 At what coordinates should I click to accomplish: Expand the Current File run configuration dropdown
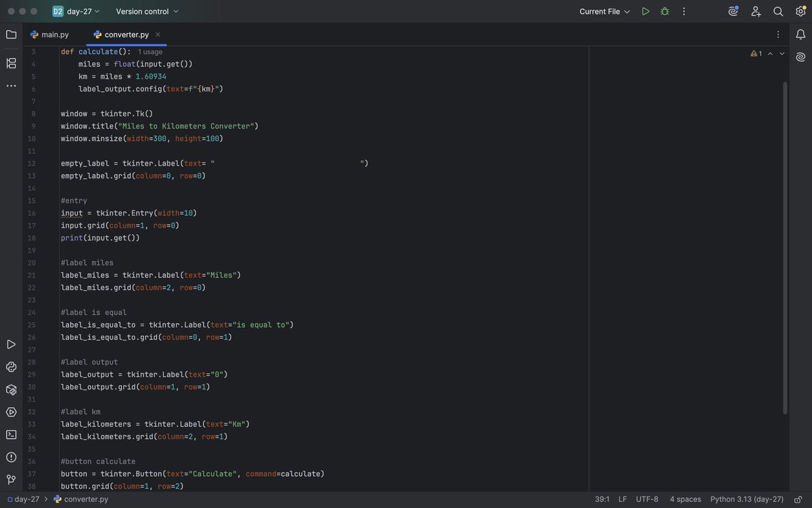point(604,12)
